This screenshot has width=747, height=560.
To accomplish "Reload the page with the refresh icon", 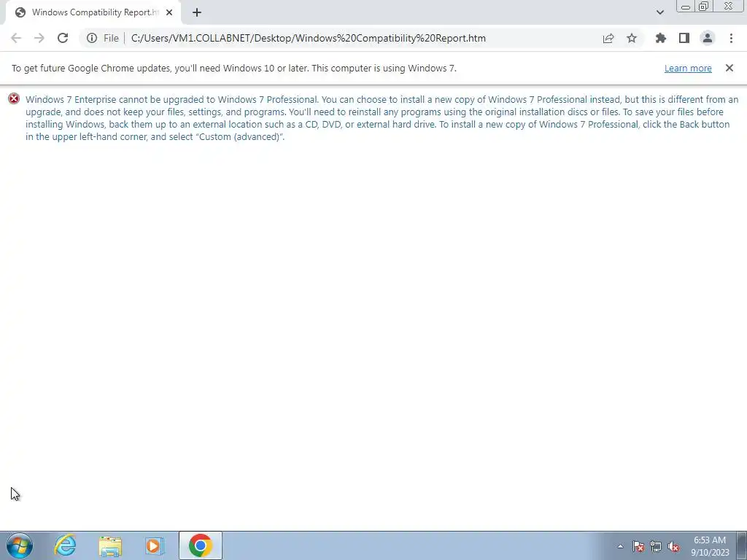I will [x=63, y=38].
